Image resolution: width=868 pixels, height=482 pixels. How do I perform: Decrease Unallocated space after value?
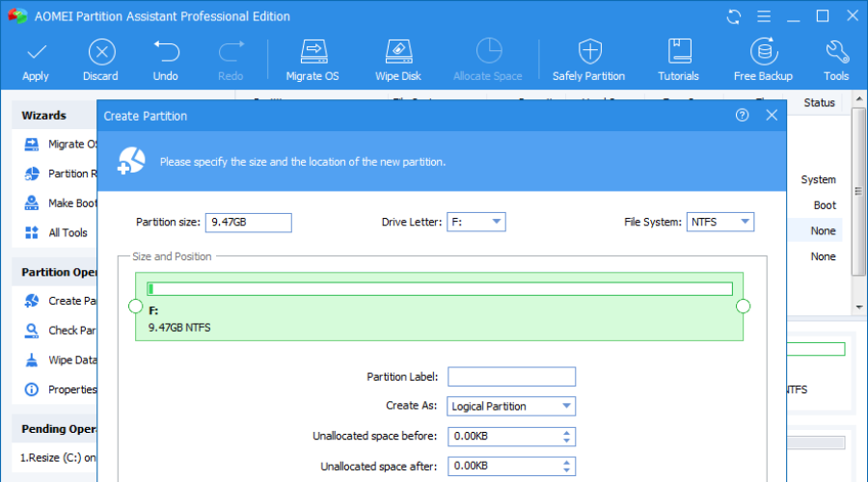pos(566,470)
